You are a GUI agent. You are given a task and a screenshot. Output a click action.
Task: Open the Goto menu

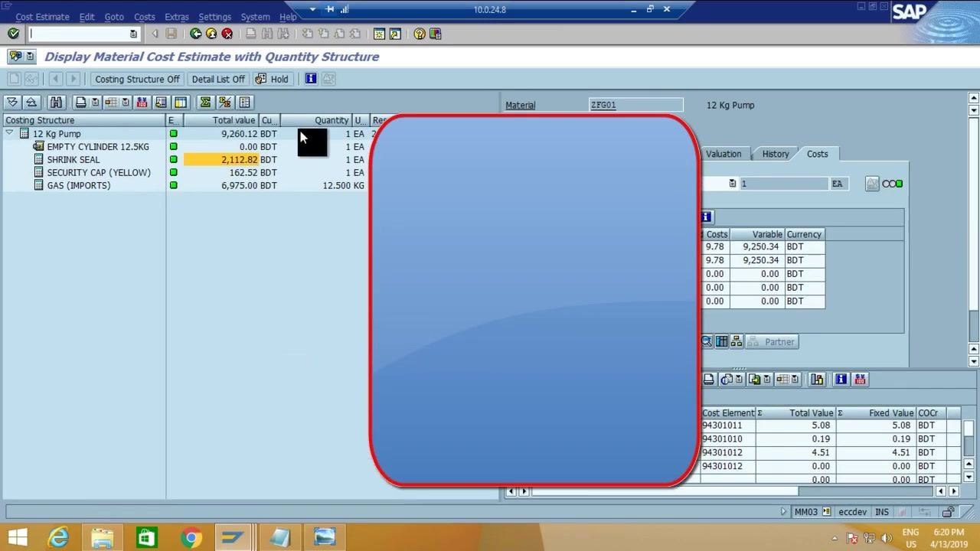(114, 17)
